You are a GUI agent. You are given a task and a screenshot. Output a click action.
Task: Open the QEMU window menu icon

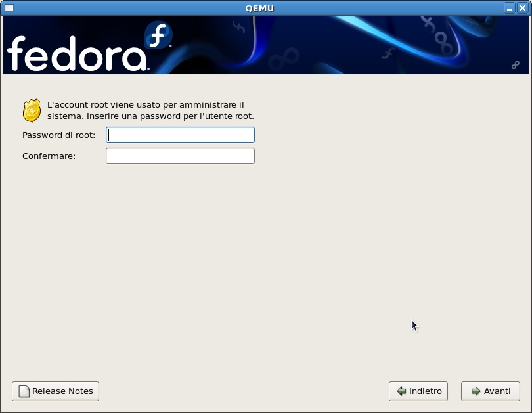click(x=9, y=8)
